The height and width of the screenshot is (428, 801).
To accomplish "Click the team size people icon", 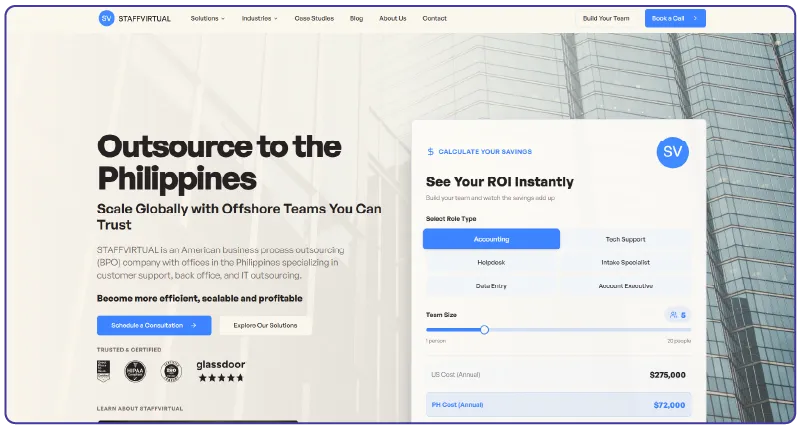I will pos(675,315).
